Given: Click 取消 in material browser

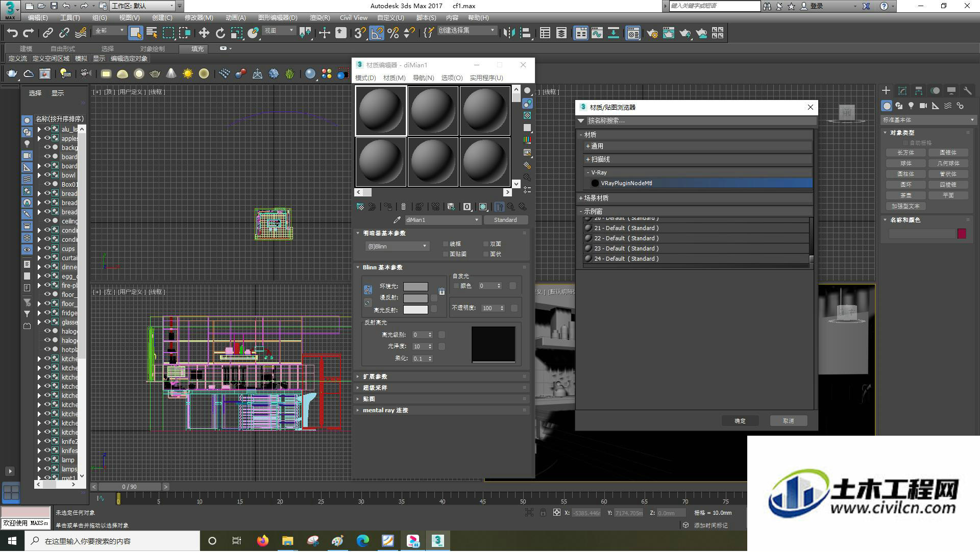Looking at the screenshot, I should [x=789, y=421].
